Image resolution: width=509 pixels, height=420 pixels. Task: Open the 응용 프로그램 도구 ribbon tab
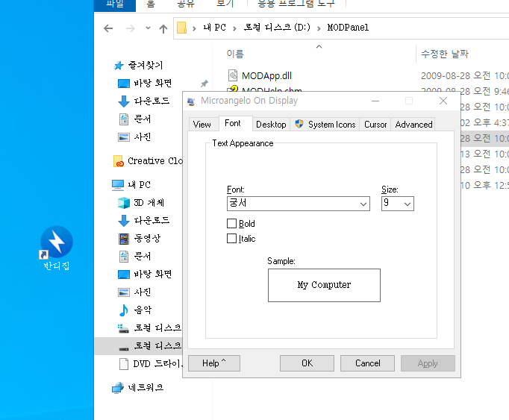pyautogui.click(x=296, y=4)
